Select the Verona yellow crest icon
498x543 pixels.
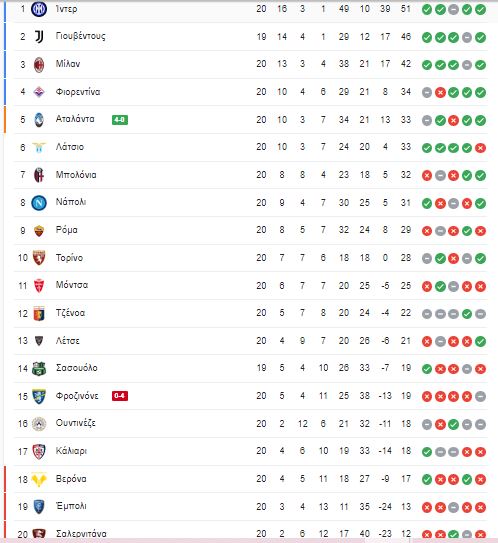pos(39,480)
